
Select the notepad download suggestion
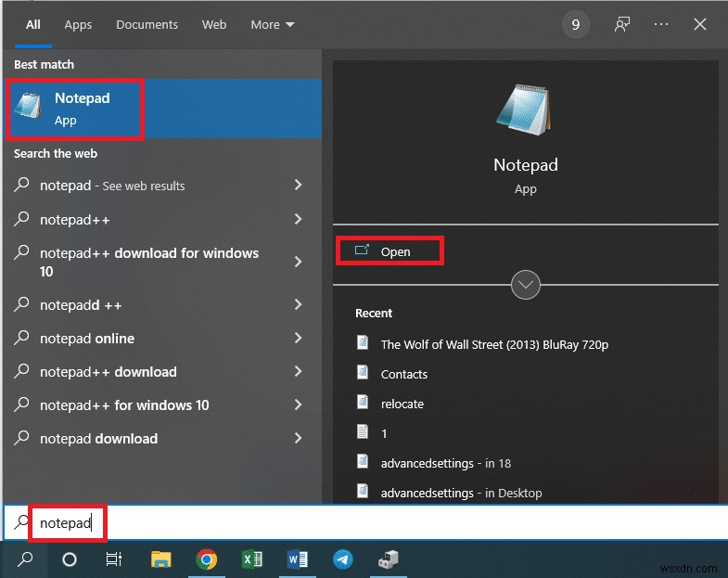coord(162,439)
